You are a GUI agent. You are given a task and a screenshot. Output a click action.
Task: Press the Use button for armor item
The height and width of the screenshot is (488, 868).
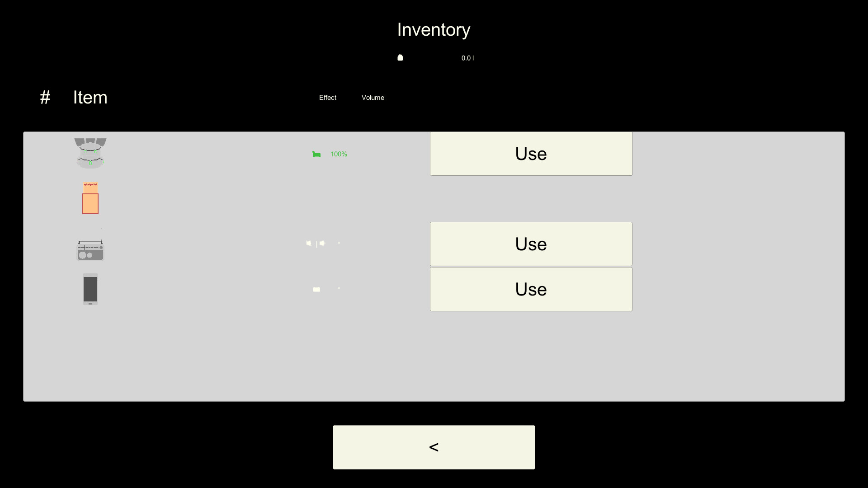pyautogui.click(x=531, y=154)
